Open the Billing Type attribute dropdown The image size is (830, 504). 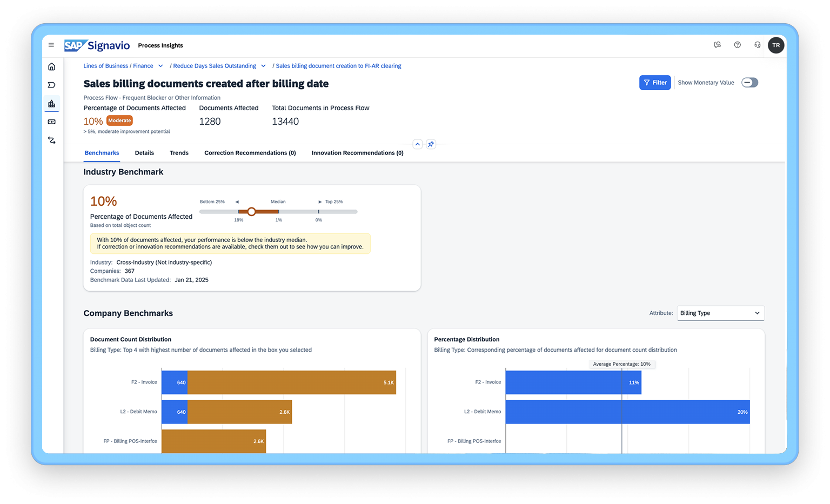720,313
